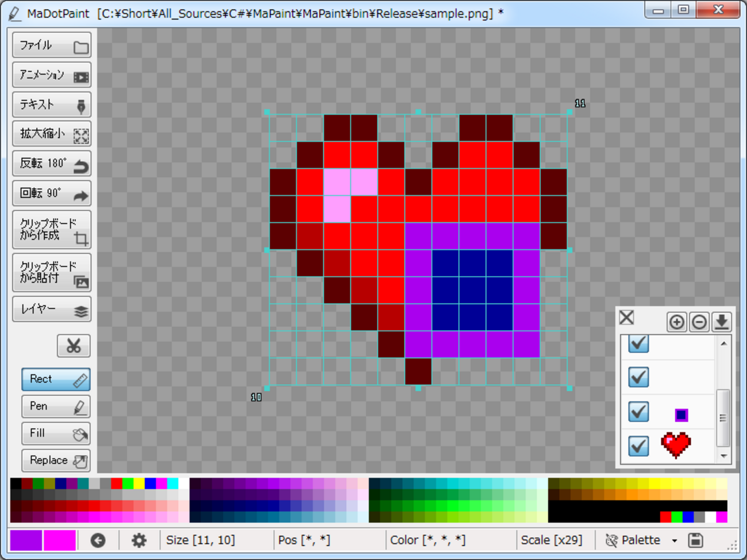Screen dimensions: 747x560
Task: Click the back arrow circle icon
Action: click(98, 540)
